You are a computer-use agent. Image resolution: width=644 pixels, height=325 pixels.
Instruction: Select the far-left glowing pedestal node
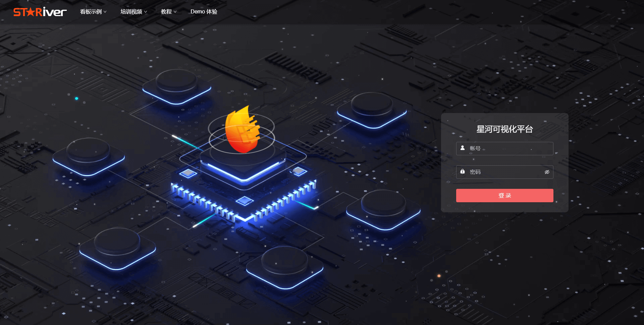pyautogui.click(x=89, y=156)
